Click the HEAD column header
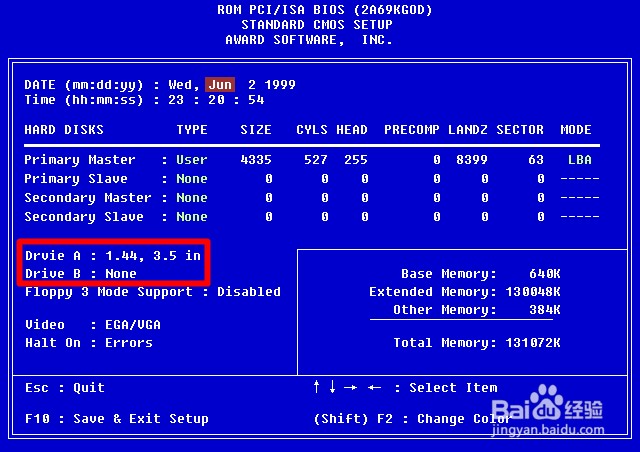 (352, 130)
